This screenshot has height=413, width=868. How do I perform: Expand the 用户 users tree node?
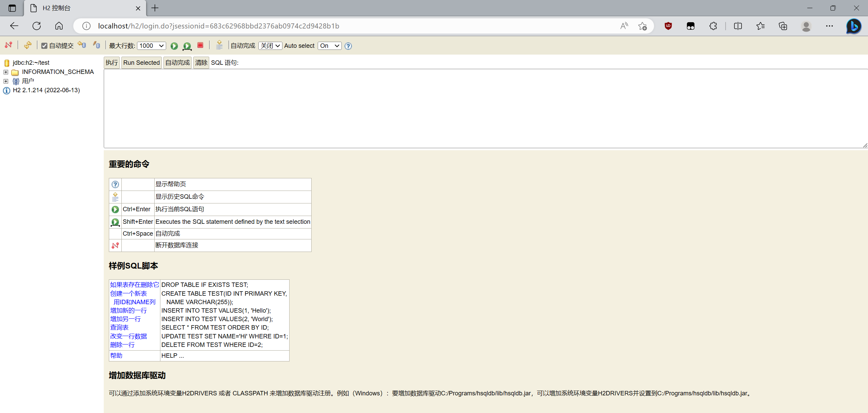pos(6,81)
